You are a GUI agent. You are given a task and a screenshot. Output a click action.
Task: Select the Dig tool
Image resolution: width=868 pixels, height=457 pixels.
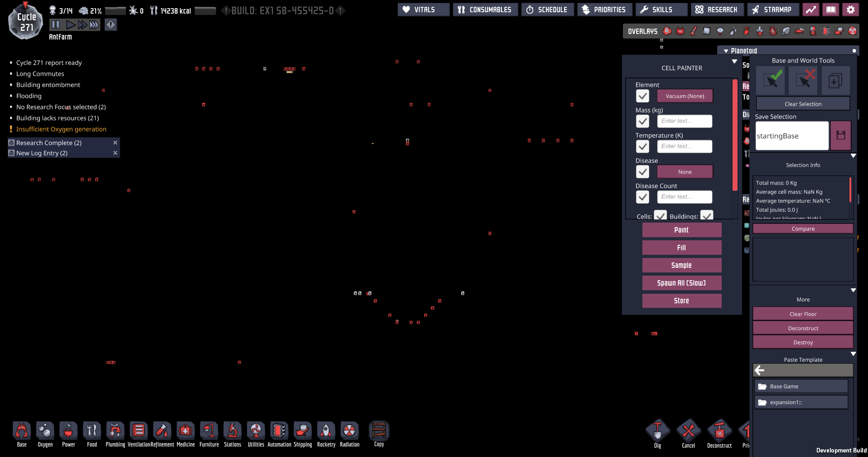[x=657, y=431]
